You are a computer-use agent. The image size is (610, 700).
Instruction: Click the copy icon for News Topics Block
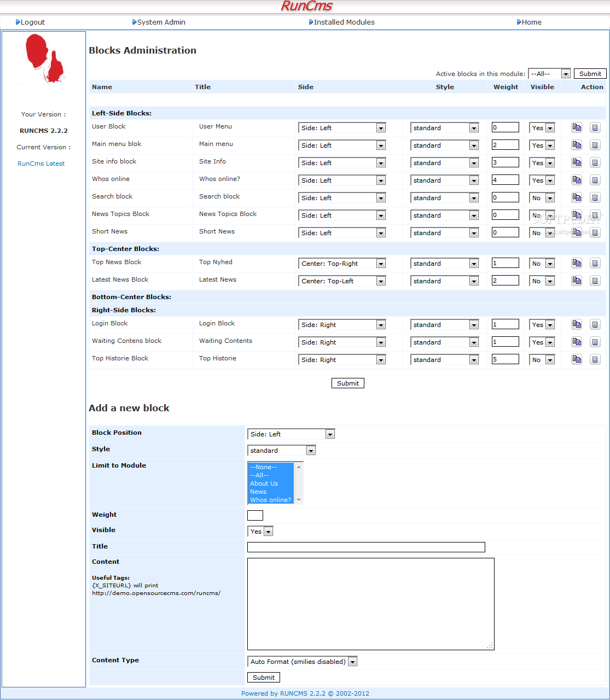coord(577,215)
